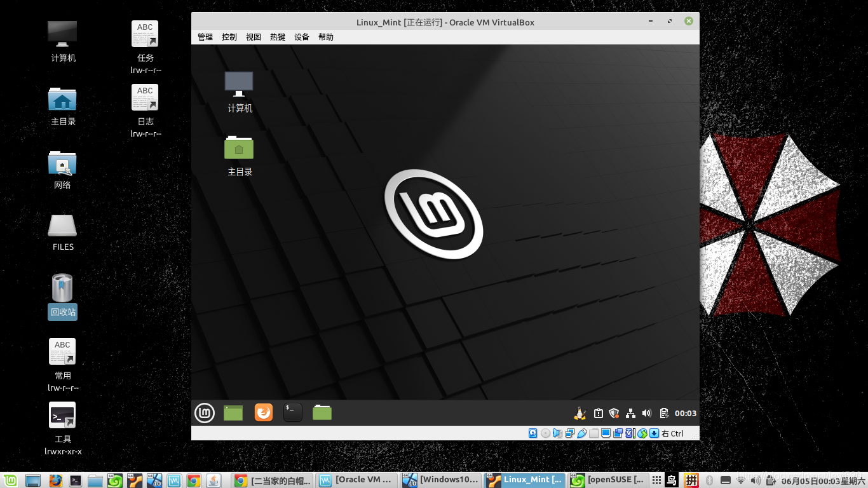Image resolution: width=868 pixels, height=488 pixels.
Task: Click the optical disc indicator in VirtualBox status bar
Action: [545, 433]
